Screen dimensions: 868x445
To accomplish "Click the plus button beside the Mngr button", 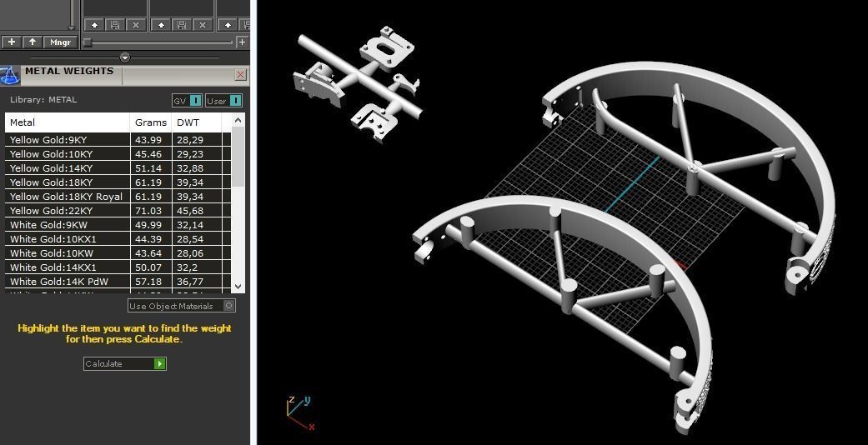I will 11,42.
